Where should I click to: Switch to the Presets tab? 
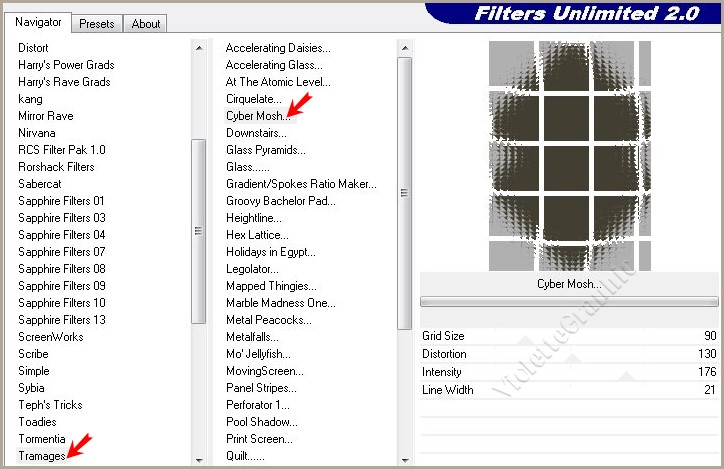(x=97, y=23)
